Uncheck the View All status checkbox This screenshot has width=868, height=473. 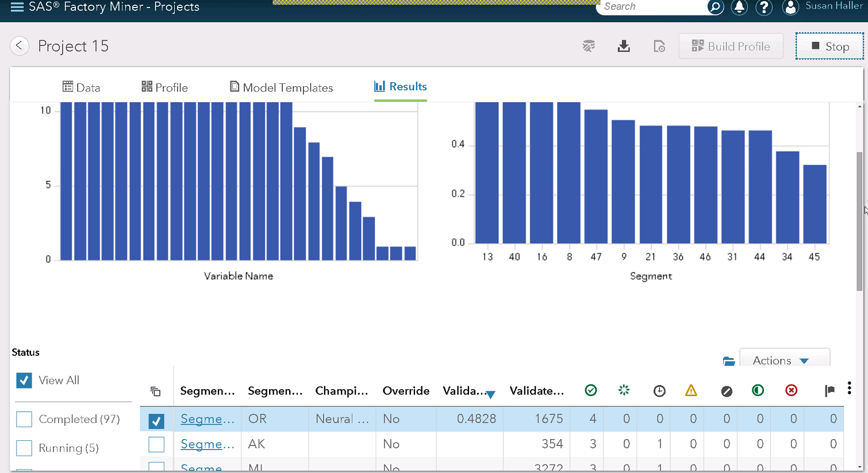[24, 380]
